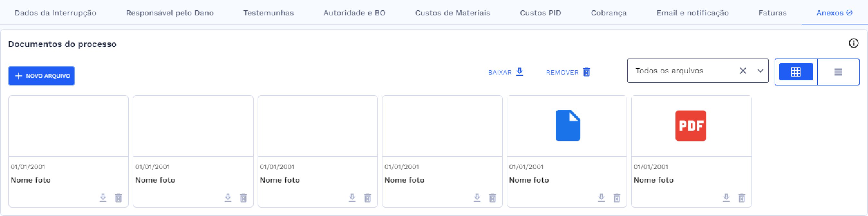The height and width of the screenshot is (216, 868).
Task: Click the chevron on the arquivos selector
Action: coord(760,71)
